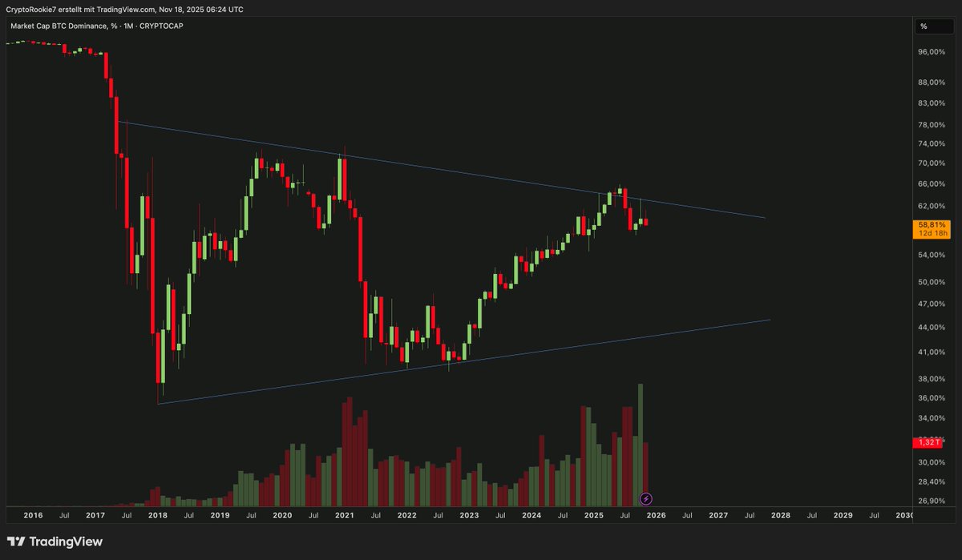Click the 50,00% price axis label
The height and width of the screenshot is (560, 962).
932,283
